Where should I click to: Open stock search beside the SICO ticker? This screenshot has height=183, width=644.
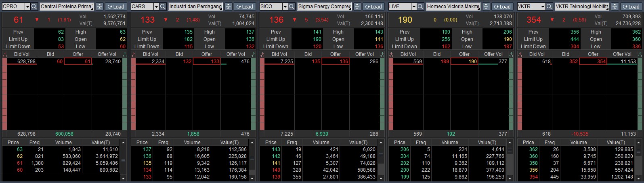click(x=292, y=6)
